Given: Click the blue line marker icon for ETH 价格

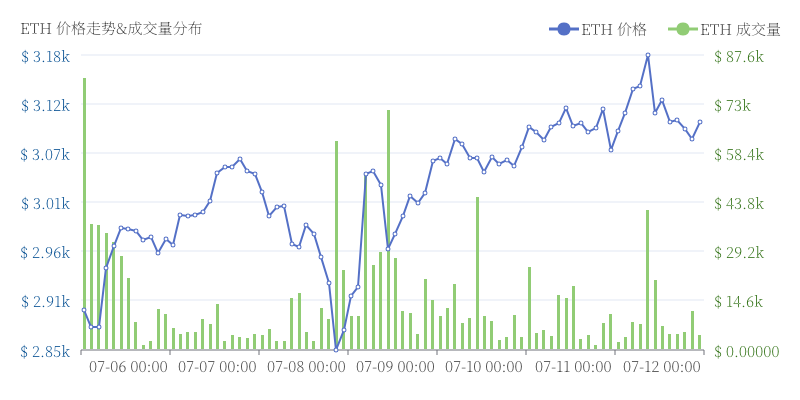Looking at the screenshot, I should [x=564, y=29].
